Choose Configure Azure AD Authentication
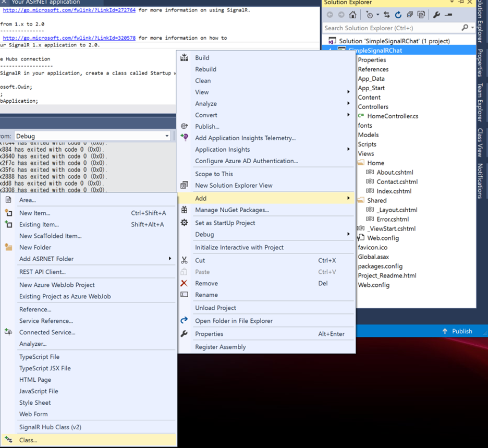The width and height of the screenshot is (488, 448). tap(266, 161)
